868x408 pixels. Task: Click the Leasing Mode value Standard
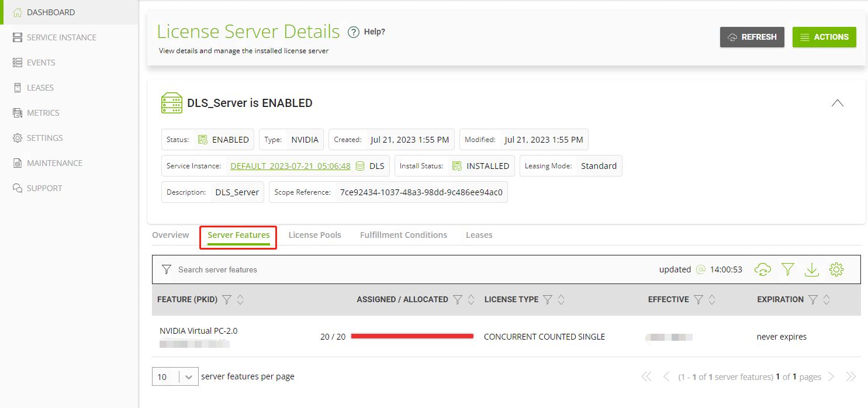coord(599,166)
